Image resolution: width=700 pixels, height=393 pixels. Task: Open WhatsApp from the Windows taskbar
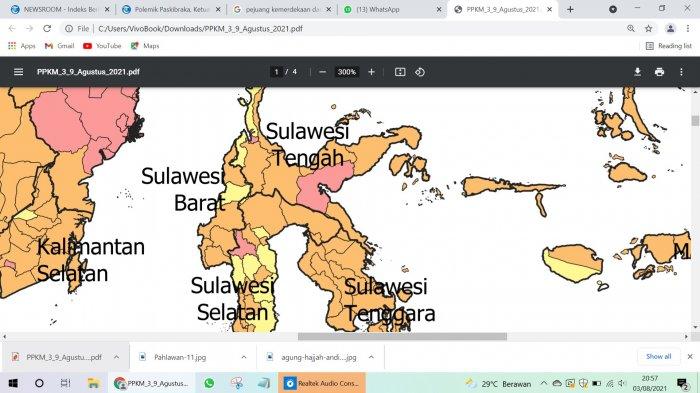pyautogui.click(x=209, y=383)
